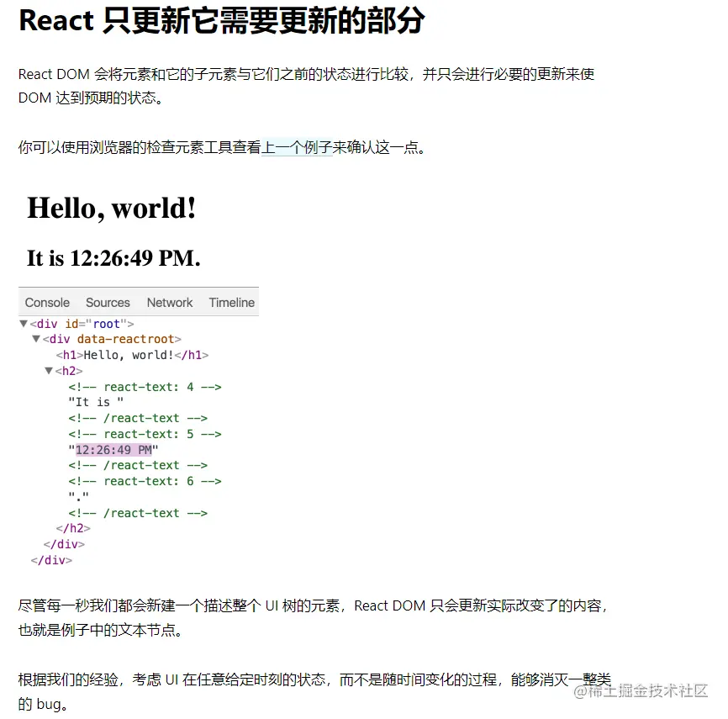
Task: Open the Network tab
Action: (170, 303)
